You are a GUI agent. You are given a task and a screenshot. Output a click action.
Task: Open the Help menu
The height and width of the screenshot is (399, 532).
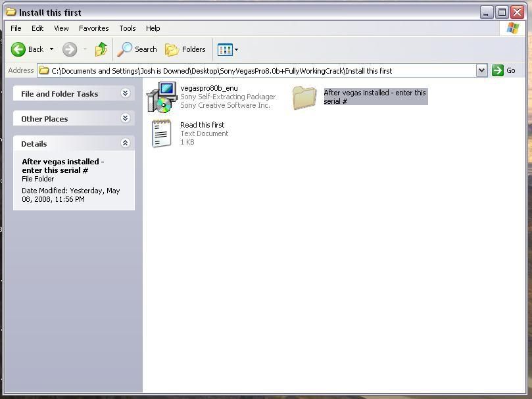(153, 28)
